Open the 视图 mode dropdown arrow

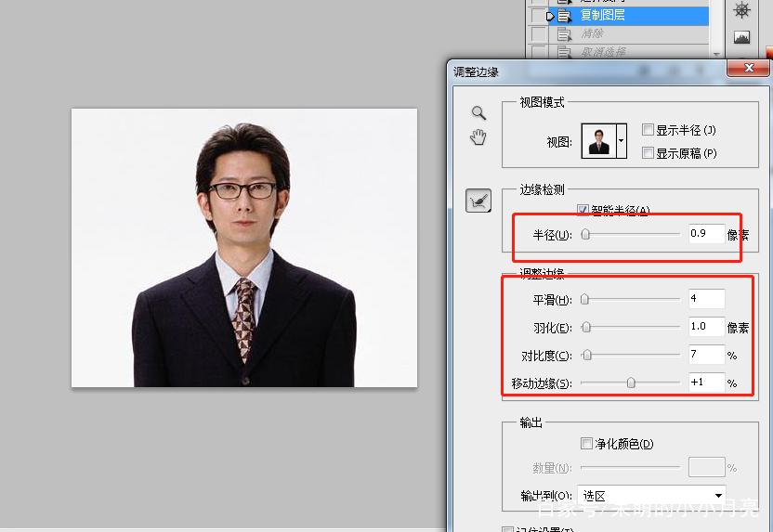click(x=621, y=142)
